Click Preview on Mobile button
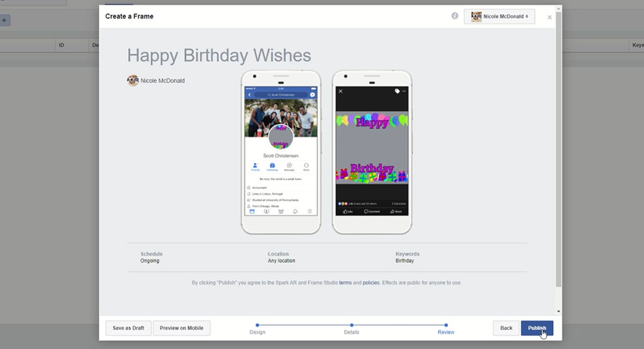The width and height of the screenshot is (644, 349). [x=181, y=328]
